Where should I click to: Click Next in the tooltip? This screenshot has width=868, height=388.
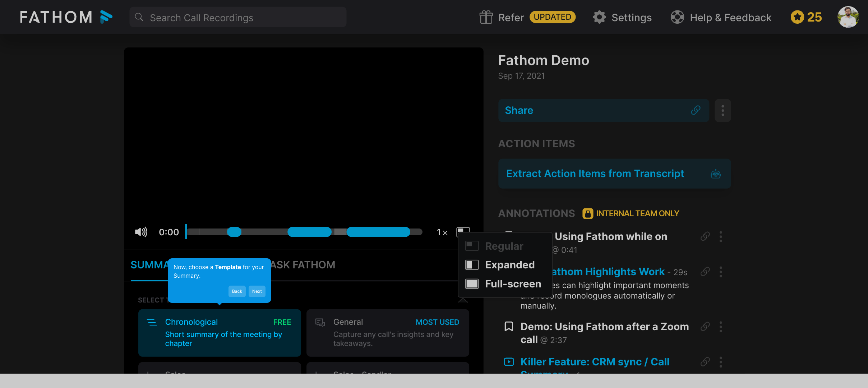click(x=257, y=291)
